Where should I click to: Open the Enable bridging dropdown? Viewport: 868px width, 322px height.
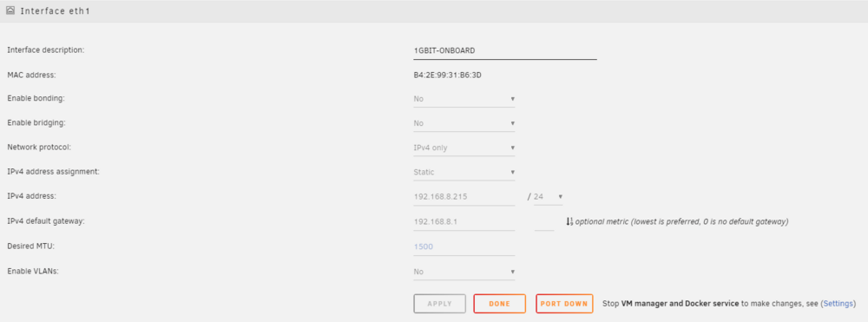(x=464, y=123)
